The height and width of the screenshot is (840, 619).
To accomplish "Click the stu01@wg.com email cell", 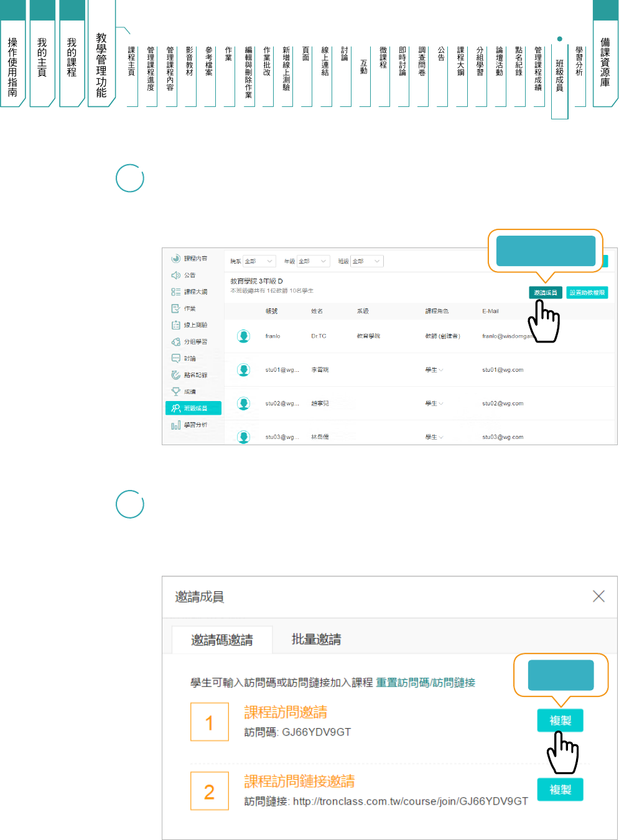I will click(503, 370).
